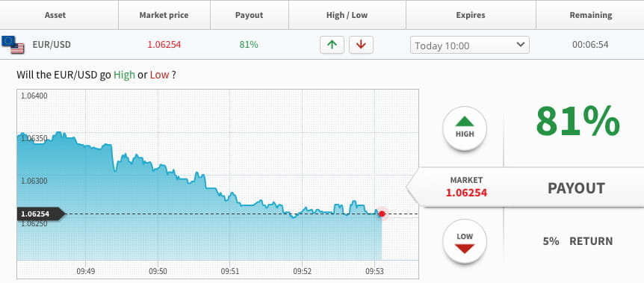Click the 09:51 time marker on chart axis
The height and width of the screenshot is (283, 644).
point(230,271)
